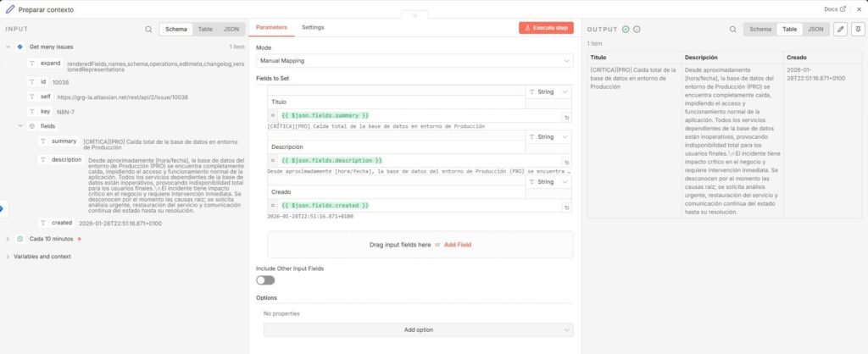Click the blue handle on left edge

pos(2,208)
